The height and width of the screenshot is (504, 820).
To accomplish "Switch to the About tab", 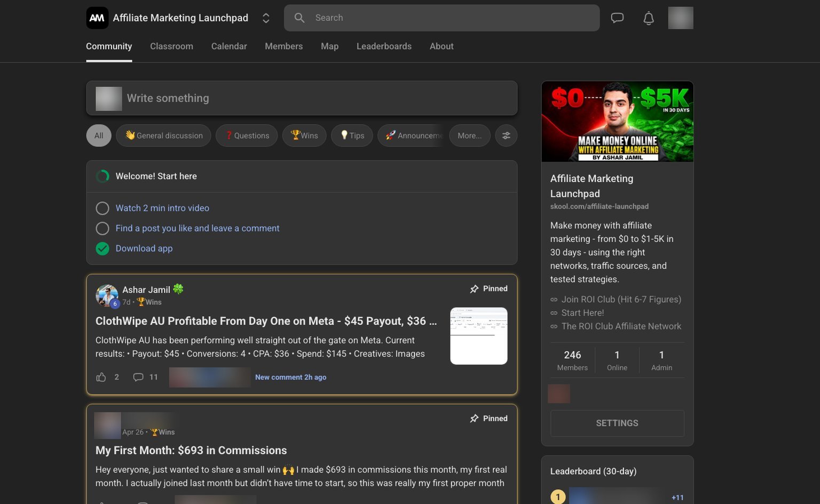I will (441, 46).
